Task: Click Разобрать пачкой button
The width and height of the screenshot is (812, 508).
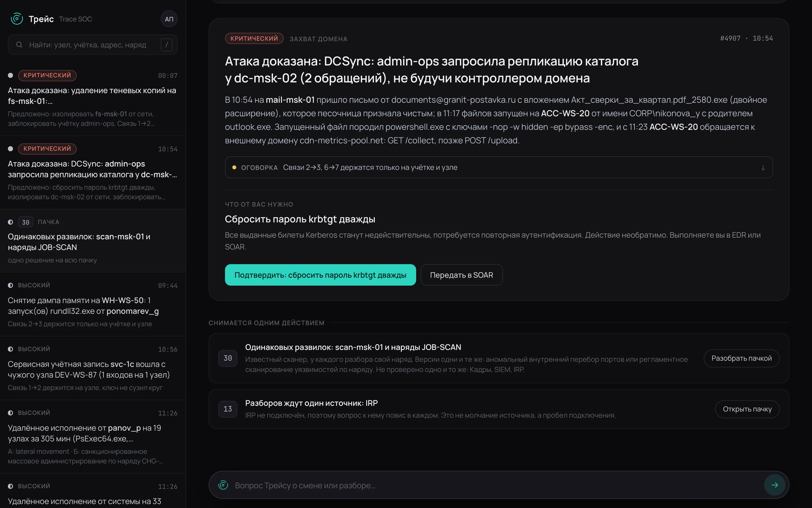Action: pyautogui.click(x=742, y=358)
